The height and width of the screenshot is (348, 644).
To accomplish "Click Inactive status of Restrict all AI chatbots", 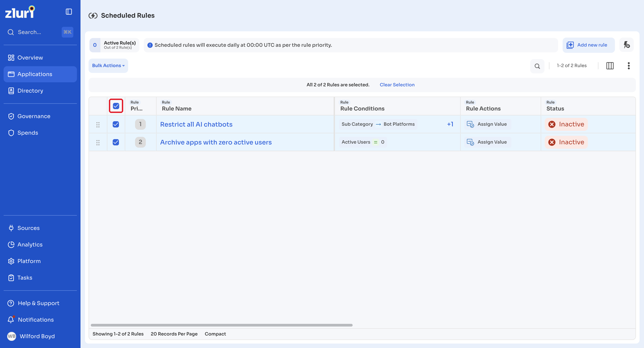I will coord(566,124).
